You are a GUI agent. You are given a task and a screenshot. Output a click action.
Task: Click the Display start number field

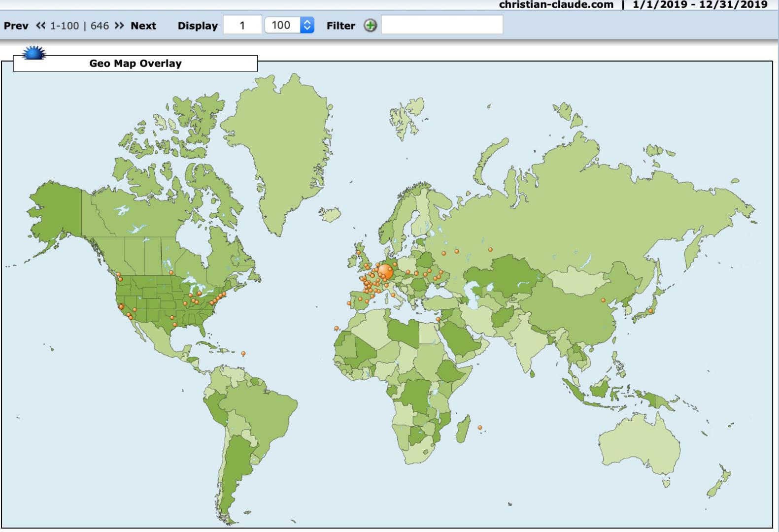point(242,26)
